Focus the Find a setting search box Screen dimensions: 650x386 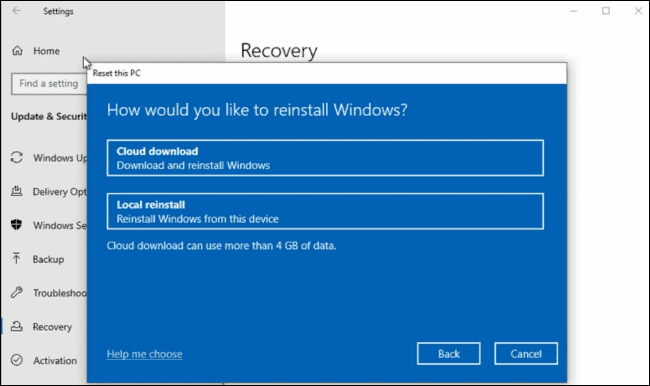tap(49, 84)
